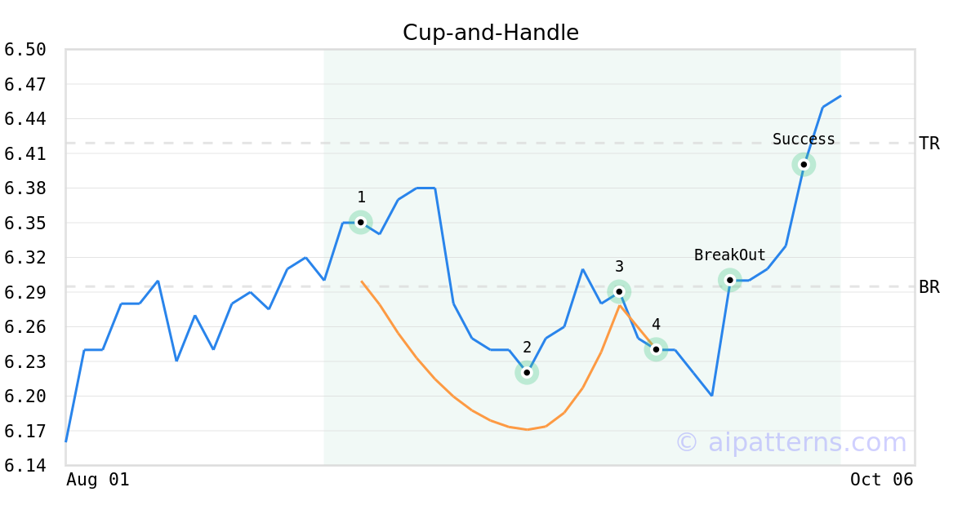Image resolution: width=980 pixels, height=514 pixels.
Task: Click the BreakOut marker dot
Action: pos(730,280)
